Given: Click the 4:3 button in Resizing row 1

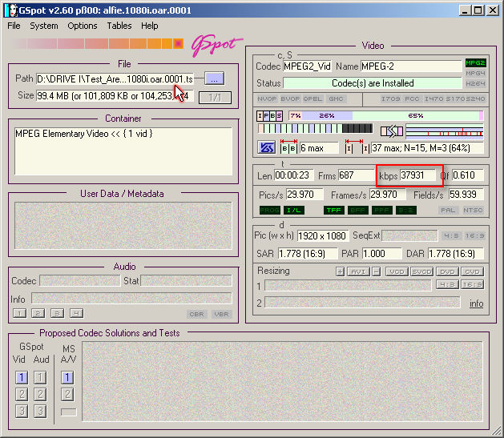Looking at the screenshot, I should (447, 284).
